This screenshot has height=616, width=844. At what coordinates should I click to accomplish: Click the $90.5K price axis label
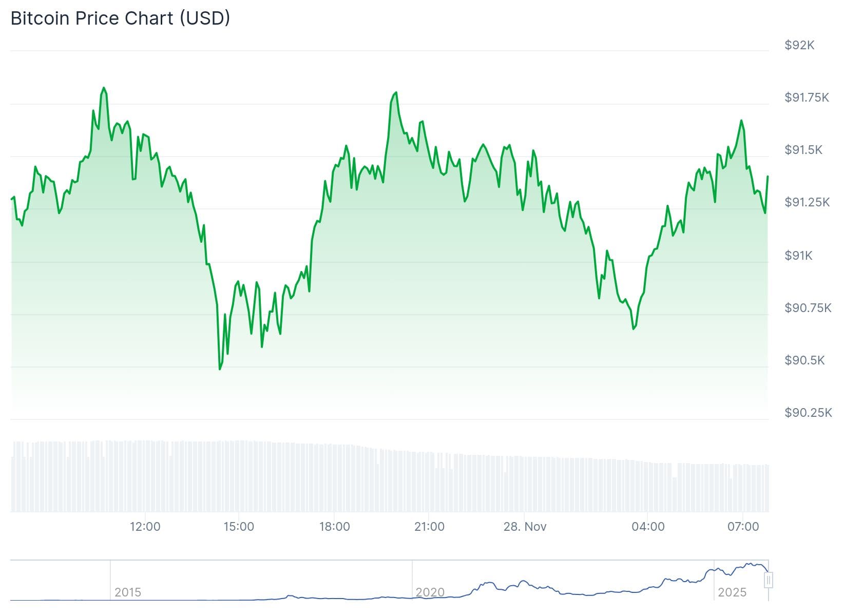point(804,360)
